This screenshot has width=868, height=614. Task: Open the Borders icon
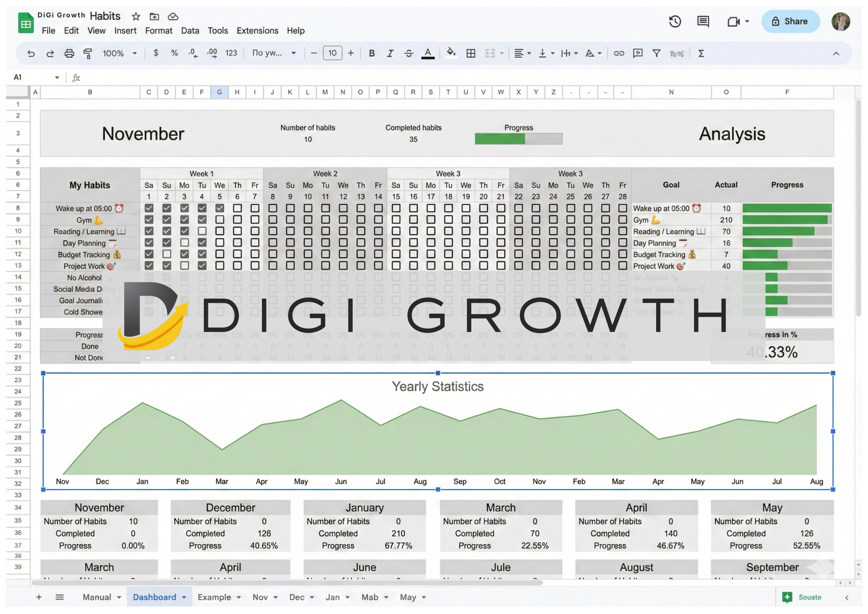471,53
